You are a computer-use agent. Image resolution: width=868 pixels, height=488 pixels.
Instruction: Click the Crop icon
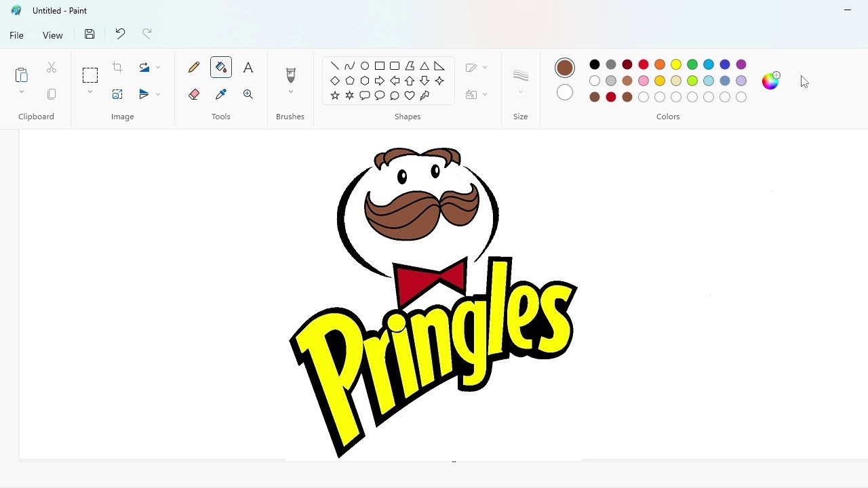117,67
